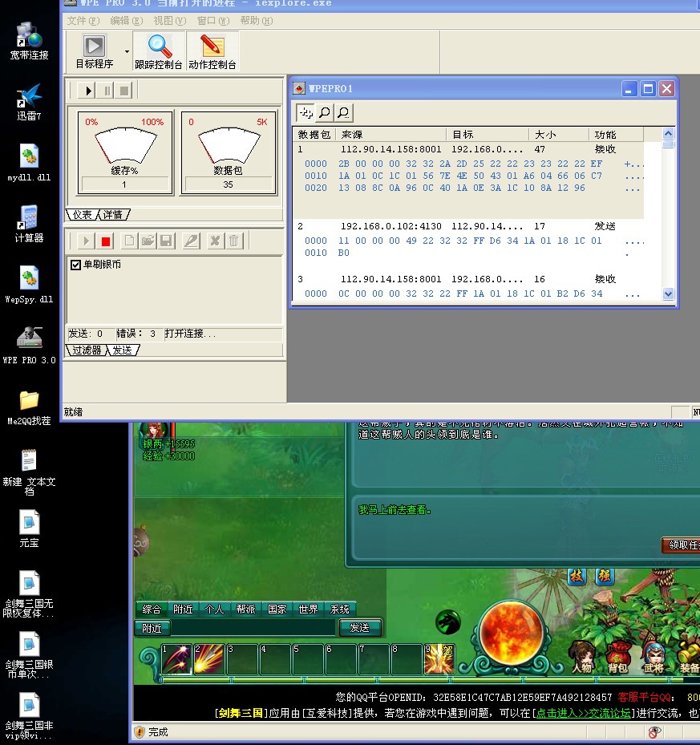Open the 文件 menu
Image resolution: width=700 pixels, height=745 pixels.
coord(83,21)
